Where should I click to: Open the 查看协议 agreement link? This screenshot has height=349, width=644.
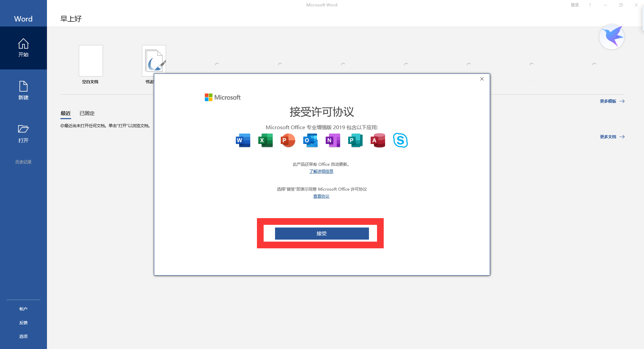click(x=321, y=196)
